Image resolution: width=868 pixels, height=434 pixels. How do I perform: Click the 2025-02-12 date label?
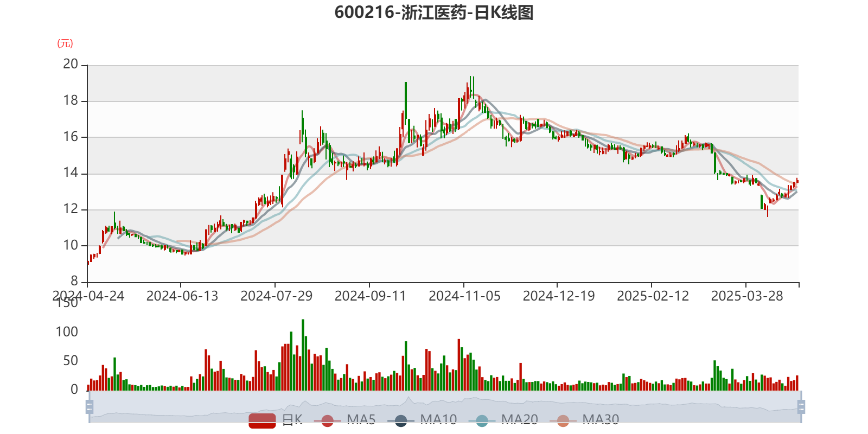653,296
